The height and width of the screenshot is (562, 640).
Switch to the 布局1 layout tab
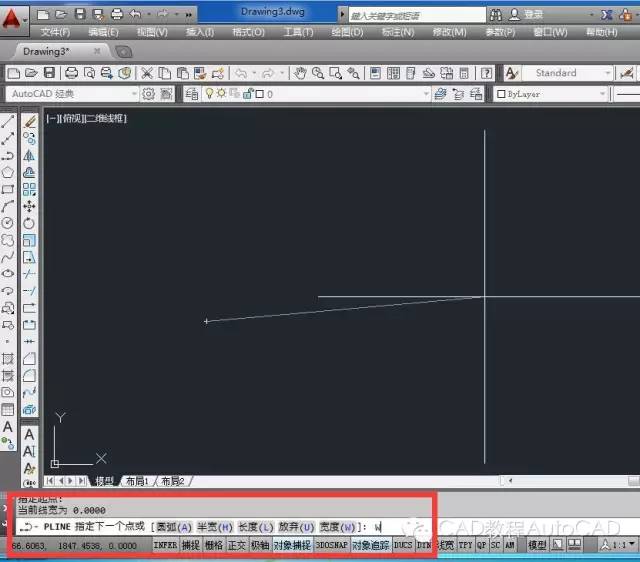point(137,481)
